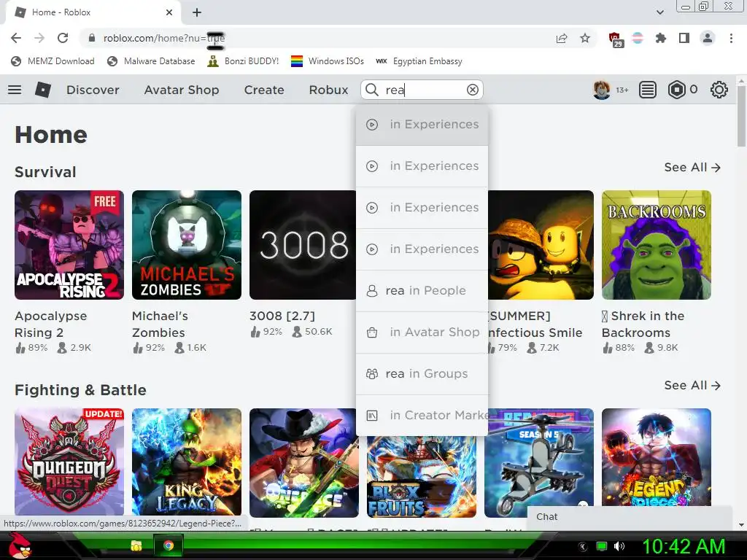This screenshot has width=747, height=560.
Task: Reload the Roblox page
Action: pyautogui.click(x=63, y=38)
